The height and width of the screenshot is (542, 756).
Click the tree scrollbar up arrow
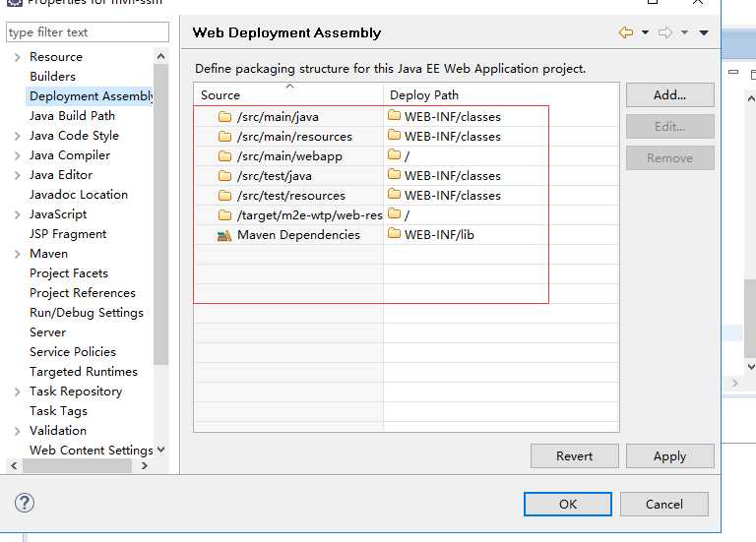click(161, 57)
